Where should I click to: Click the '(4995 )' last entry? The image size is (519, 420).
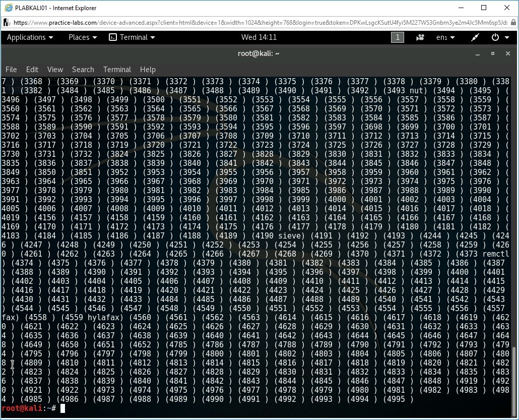pos(398,399)
